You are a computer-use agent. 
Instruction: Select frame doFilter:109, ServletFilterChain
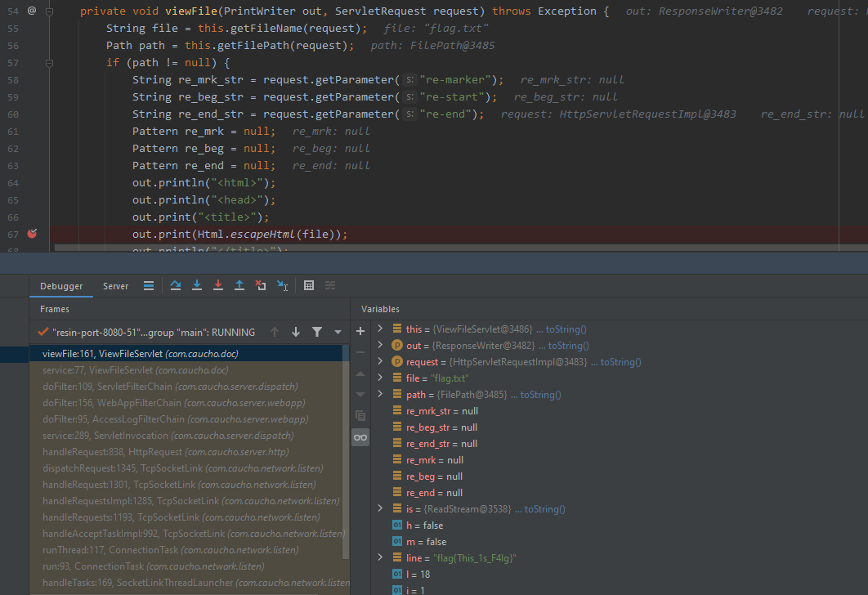(x=186, y=387)
